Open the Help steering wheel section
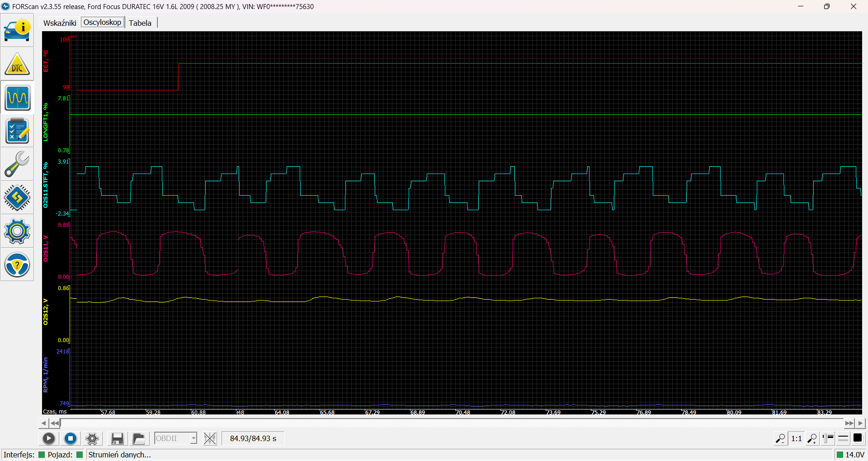The height and width of the screenshot is (461, 868). 17,265
